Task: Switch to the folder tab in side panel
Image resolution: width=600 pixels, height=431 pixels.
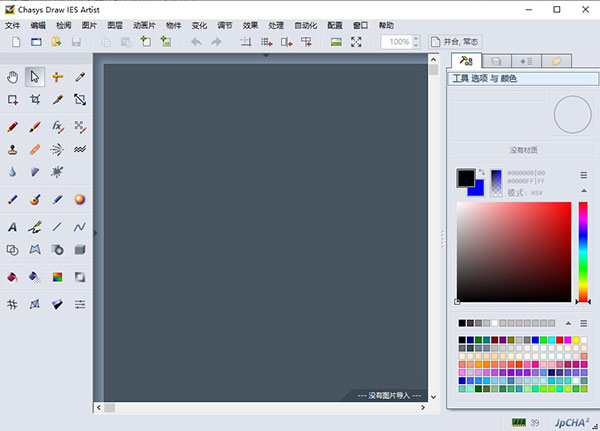Action: [555, 62]
